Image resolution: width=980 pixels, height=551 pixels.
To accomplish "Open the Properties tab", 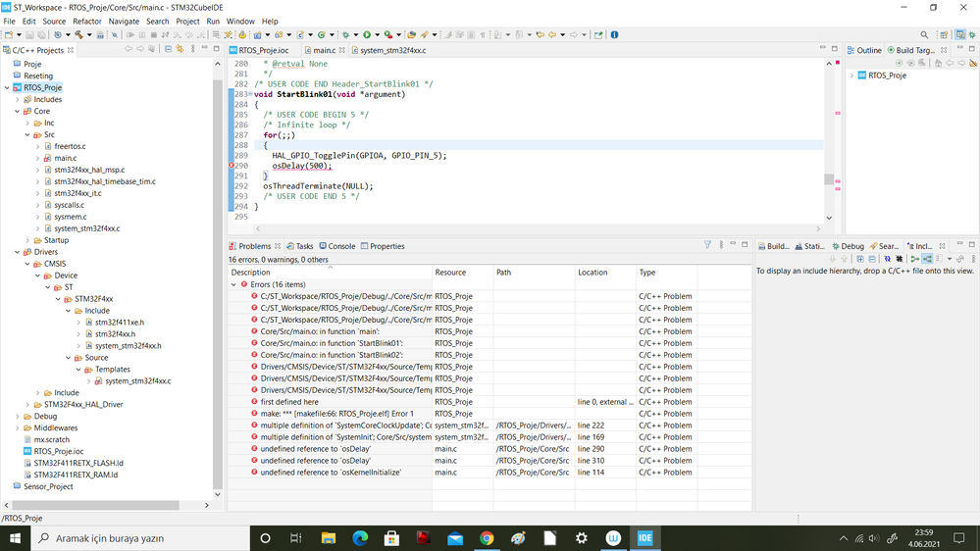I will pyautogui.click(x=383, y=246).
